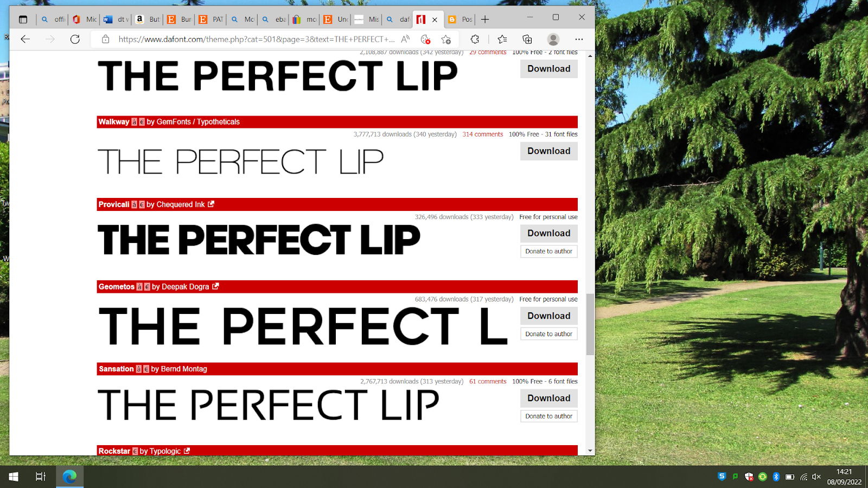Donate to author of Geometos
This screenshot has height=488, width=868.
(549, 334)
